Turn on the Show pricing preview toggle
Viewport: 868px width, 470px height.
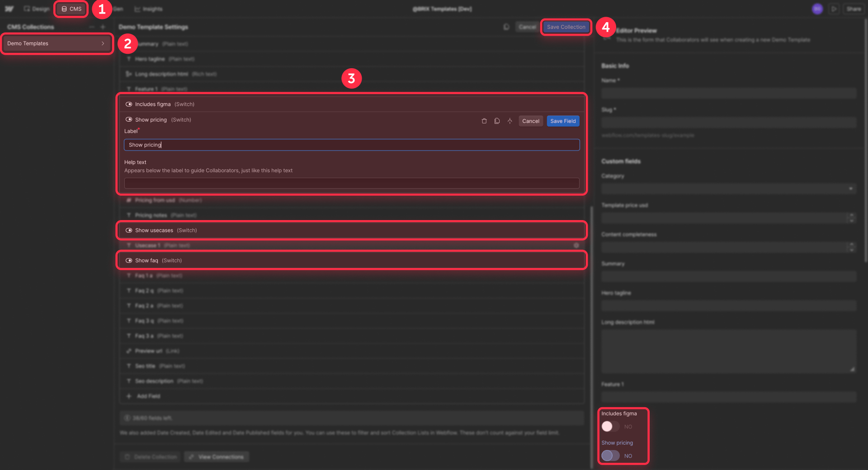[610, 456]
